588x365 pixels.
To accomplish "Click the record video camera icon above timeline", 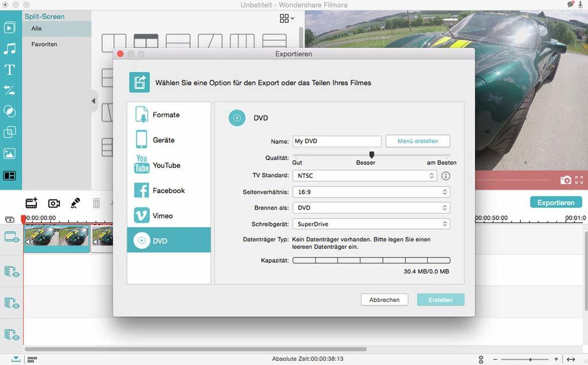I will [54, 203].
